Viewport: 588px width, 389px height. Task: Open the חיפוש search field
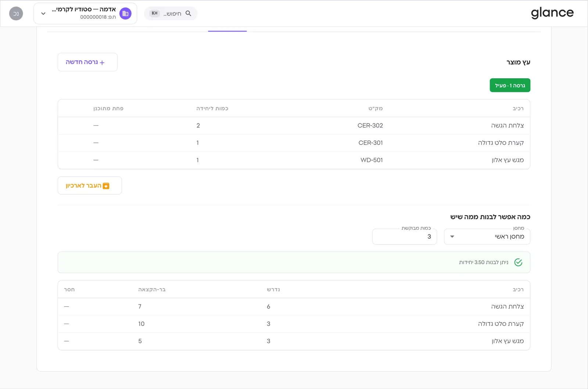tap(171, 13)
